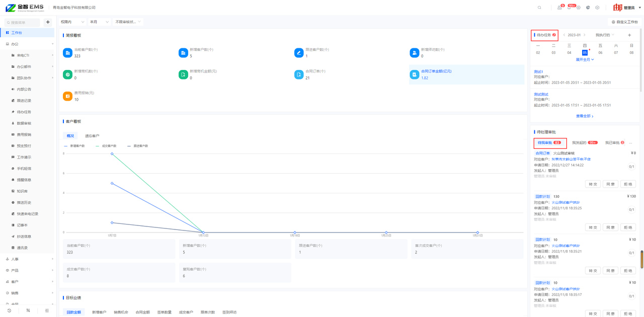Click the history clock icon at sidebar bottom
The image size is (644, 317).
[9, 310]
